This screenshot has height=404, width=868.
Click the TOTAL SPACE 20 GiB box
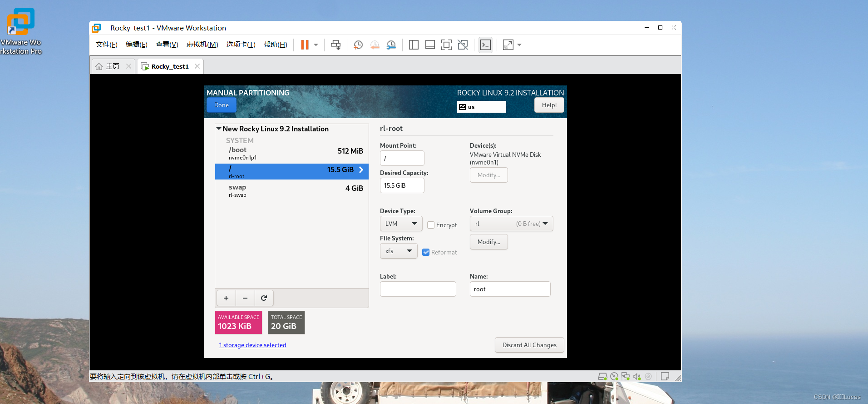coord(286,323)
